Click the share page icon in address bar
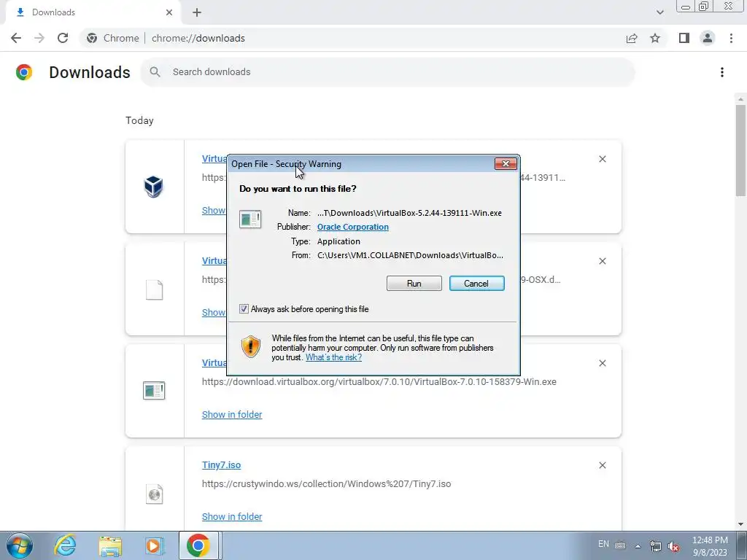This screenshot has width=747, height=560. tap(632, 38)
